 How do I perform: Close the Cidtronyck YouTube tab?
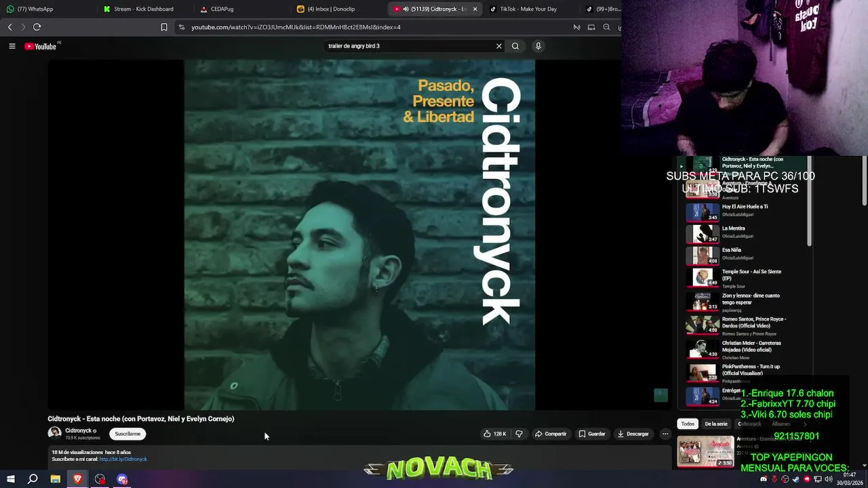coord(475,9)
